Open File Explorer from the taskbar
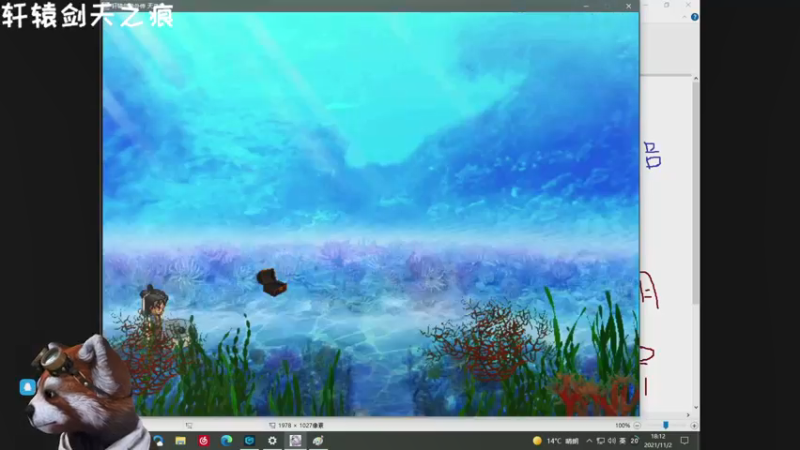The height and width of the screenshot is (450, 800). click(180, 441)
